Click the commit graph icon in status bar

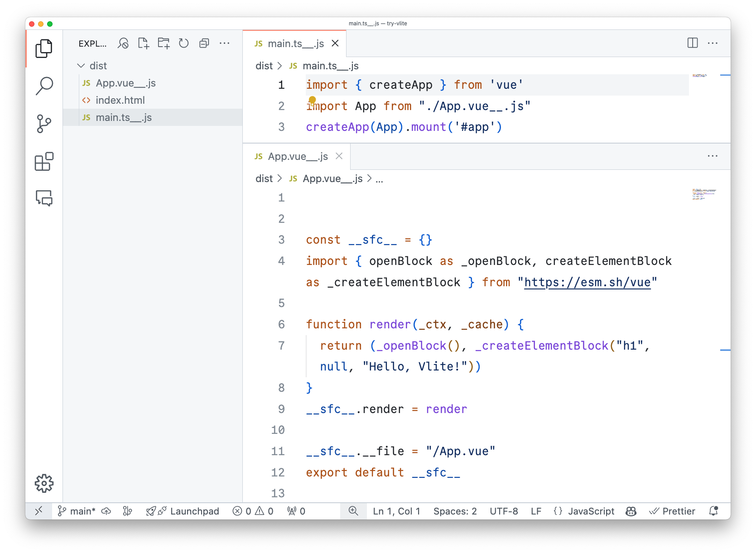[x=127, y=511]
